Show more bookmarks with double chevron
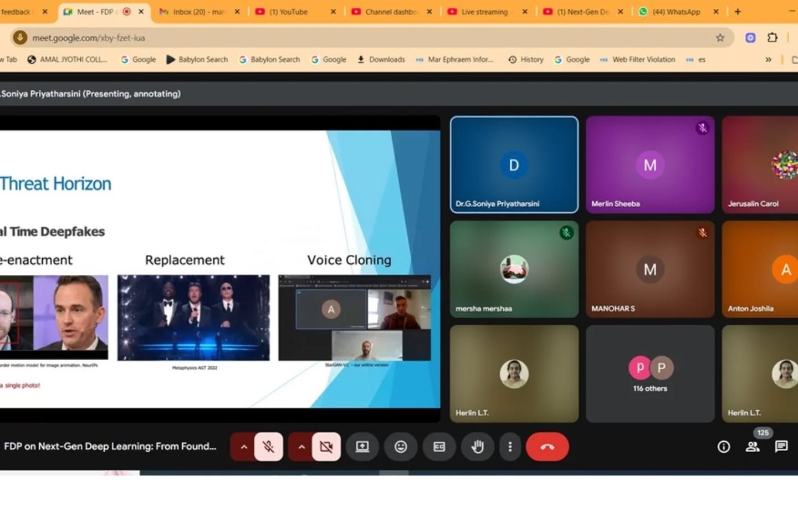 [768, 59]
